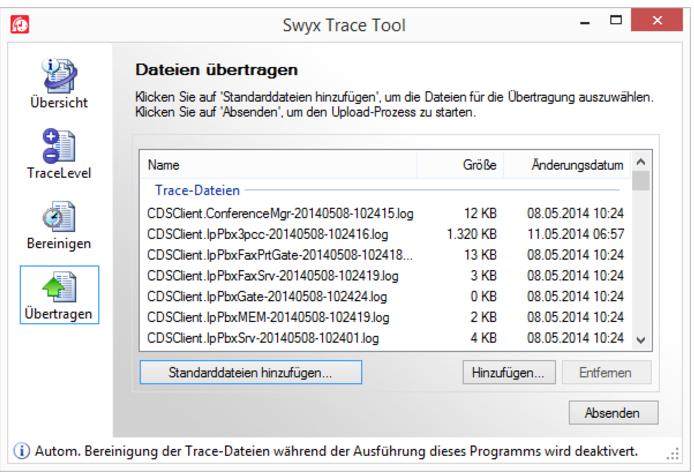The image size is (694, 476).
Task: Click the Swyx app icon in title bar
Action: [x=20, y=24]
